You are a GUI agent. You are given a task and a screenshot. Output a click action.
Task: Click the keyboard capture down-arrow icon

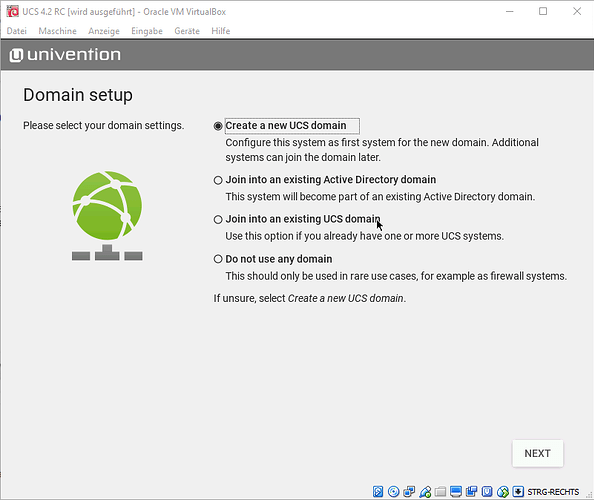[x=518, y=492]
